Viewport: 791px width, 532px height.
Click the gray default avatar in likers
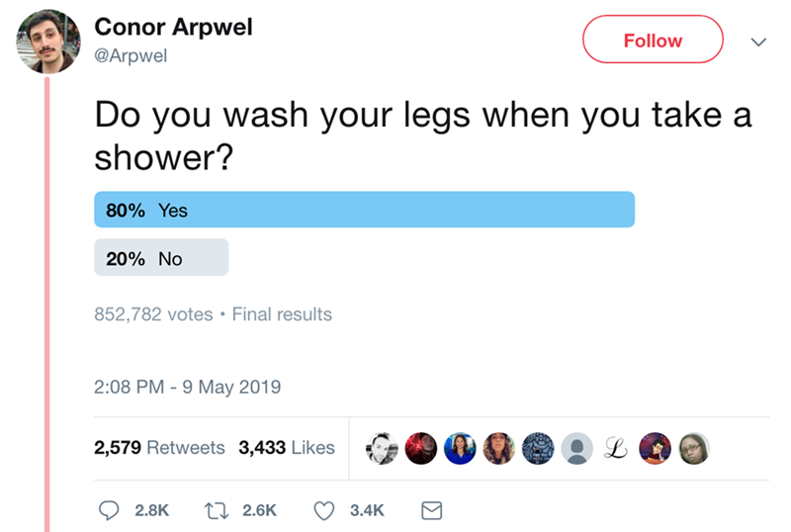[x=577, y=448]
